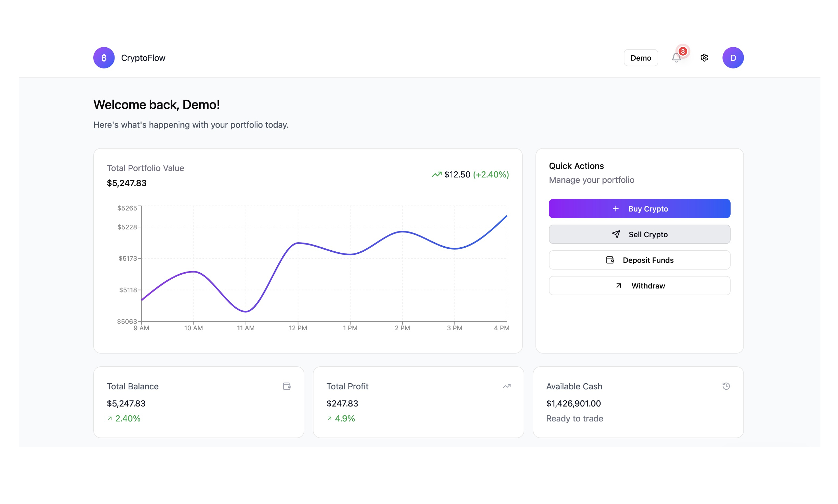Screen dimensions: 838x504
Task: Click chart line at the 12 PM point
Action: 298,243
